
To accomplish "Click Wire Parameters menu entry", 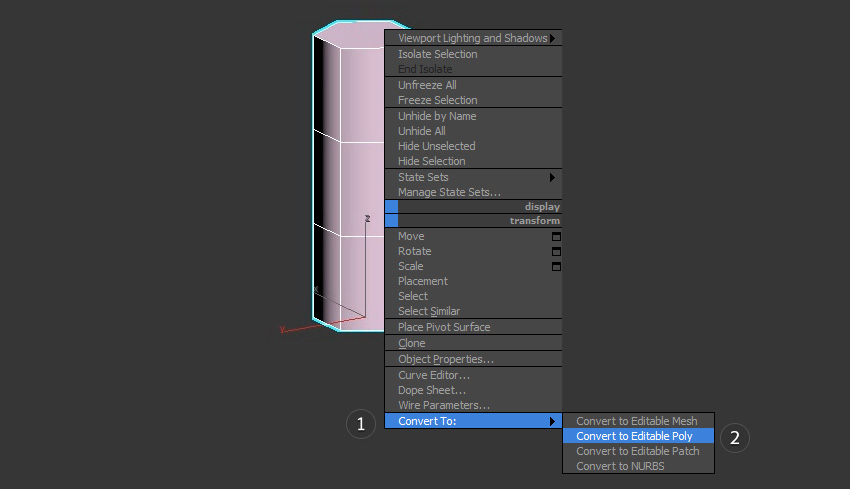I will point(443,405).
